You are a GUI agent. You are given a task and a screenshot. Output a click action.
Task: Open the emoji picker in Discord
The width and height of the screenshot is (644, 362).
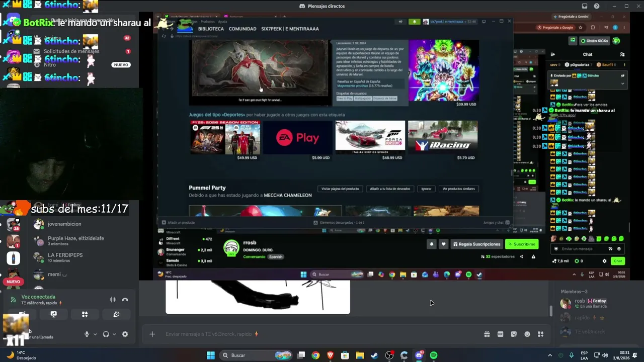click(x=527, y=334)
